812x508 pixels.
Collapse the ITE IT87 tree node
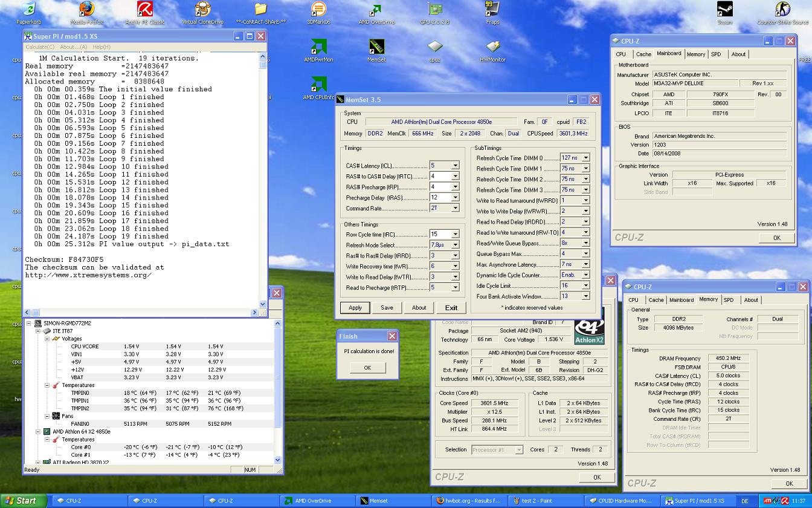point(38,331)
